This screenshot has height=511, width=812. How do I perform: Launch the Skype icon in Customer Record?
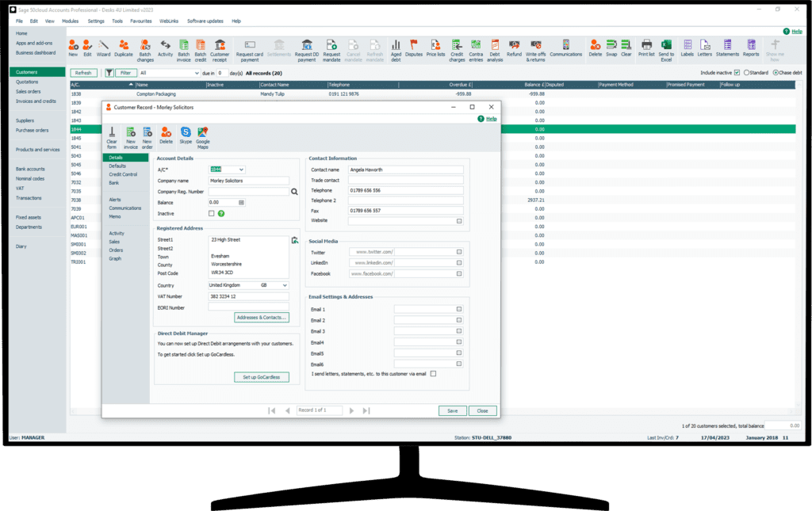click(186, 134)
